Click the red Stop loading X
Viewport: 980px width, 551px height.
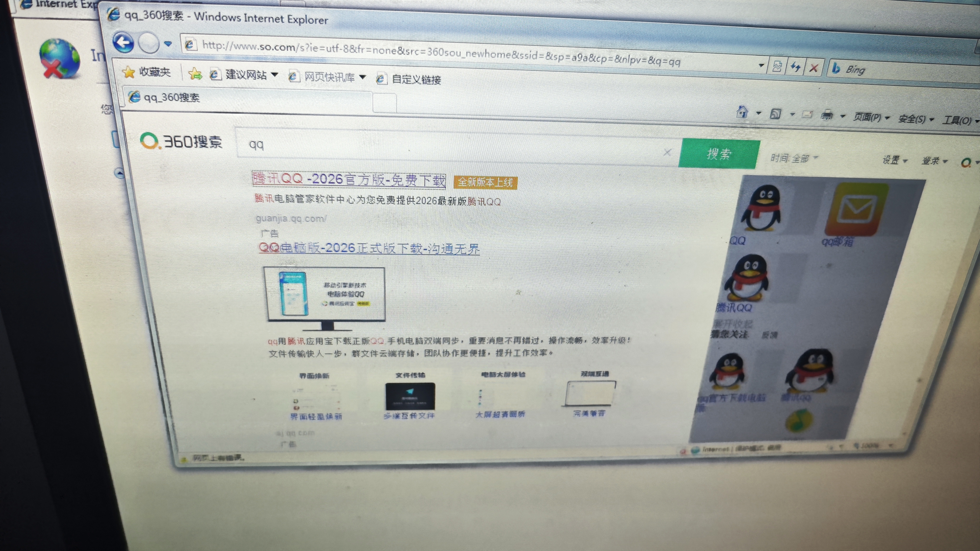click(813, 68)
